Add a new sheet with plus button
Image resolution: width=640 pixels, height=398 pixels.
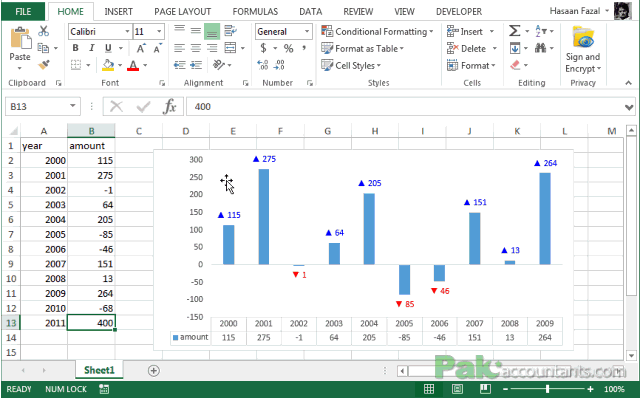[153, 371]
